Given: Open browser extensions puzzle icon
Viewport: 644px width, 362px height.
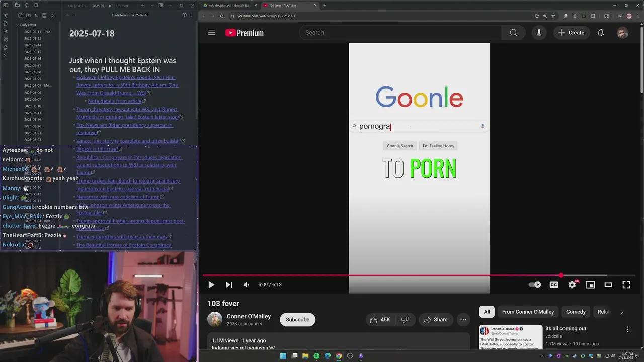Looking at the screenshot, I should click(593, 16).
